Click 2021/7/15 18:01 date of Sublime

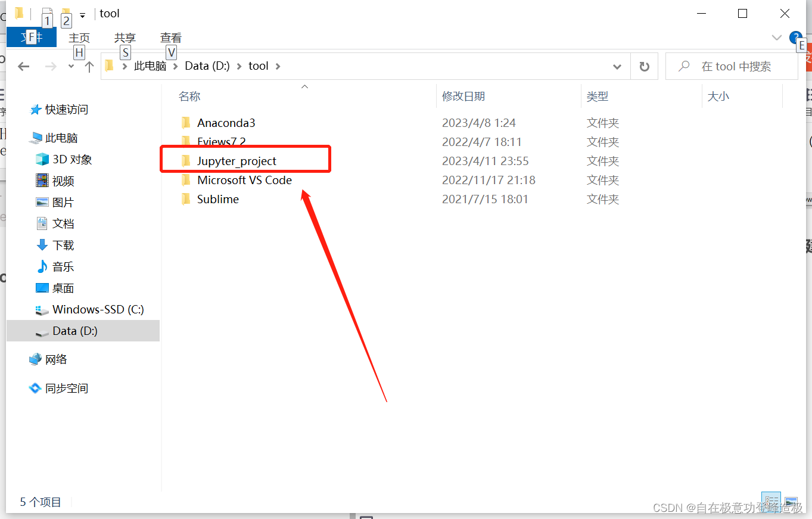[485, 199]
